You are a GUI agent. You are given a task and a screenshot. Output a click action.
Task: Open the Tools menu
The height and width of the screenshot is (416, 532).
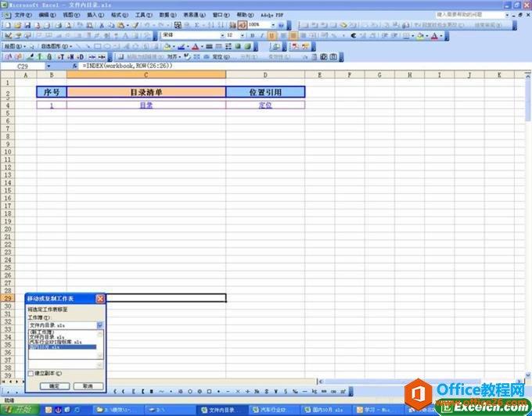(x=143, y=15)
